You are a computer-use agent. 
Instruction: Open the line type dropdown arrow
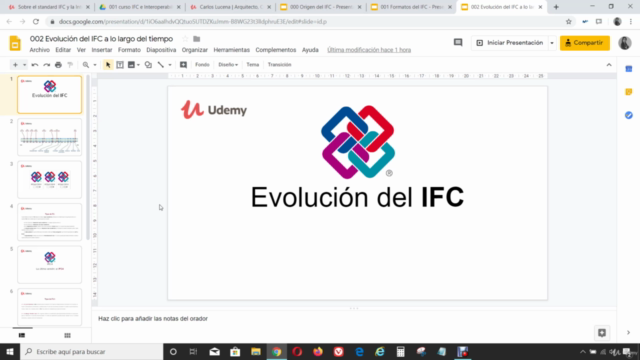coord(170,64)
